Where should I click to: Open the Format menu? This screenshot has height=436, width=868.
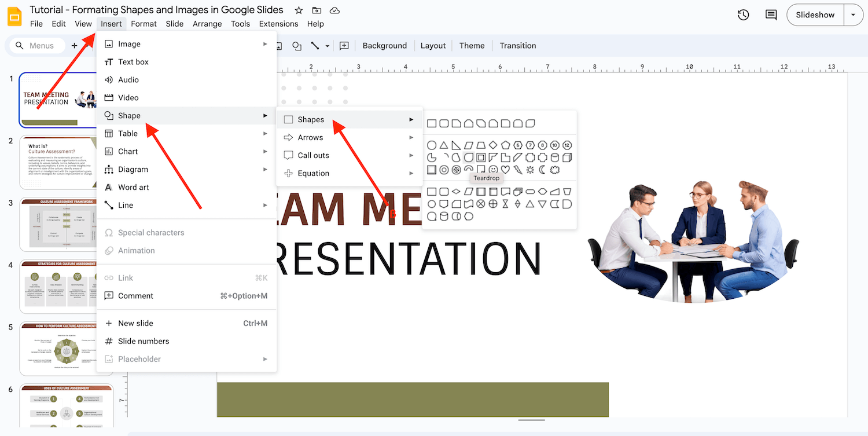tap(144, 24)
